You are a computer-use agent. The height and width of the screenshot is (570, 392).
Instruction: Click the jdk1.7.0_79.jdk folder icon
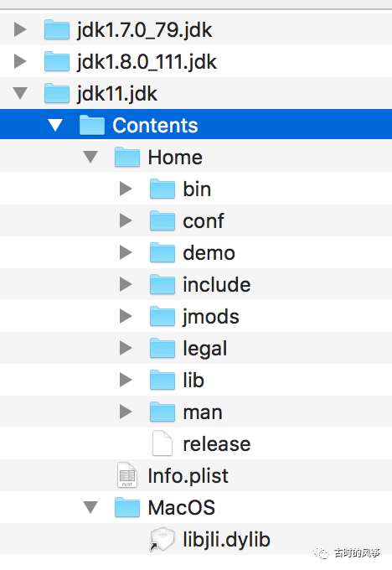point(57,29)
